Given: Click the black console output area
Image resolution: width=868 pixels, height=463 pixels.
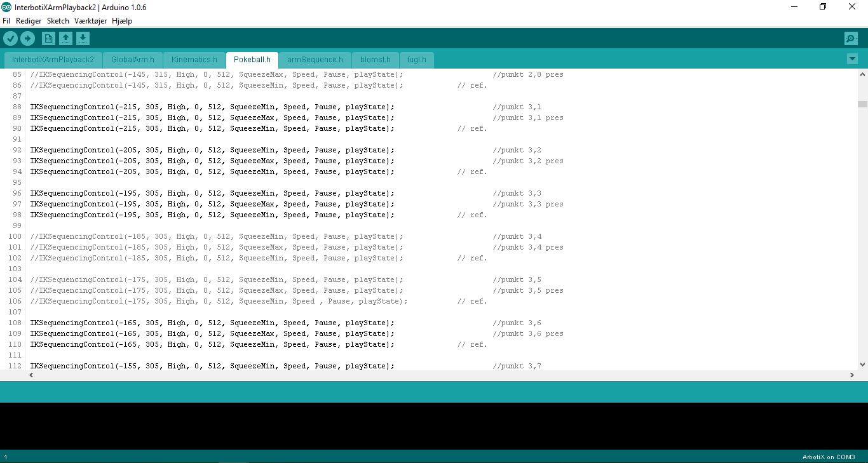Looking at the screenshot, I should tap(434, 426).
